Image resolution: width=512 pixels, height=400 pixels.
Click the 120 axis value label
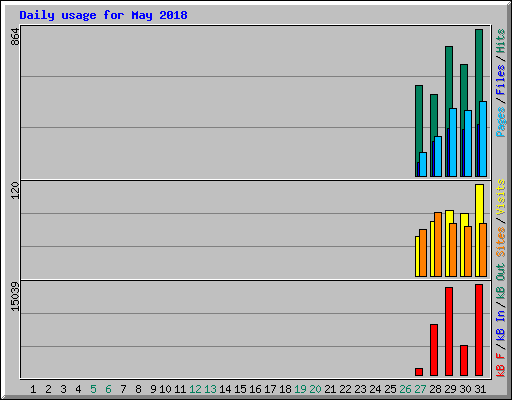tap(15, 190)
